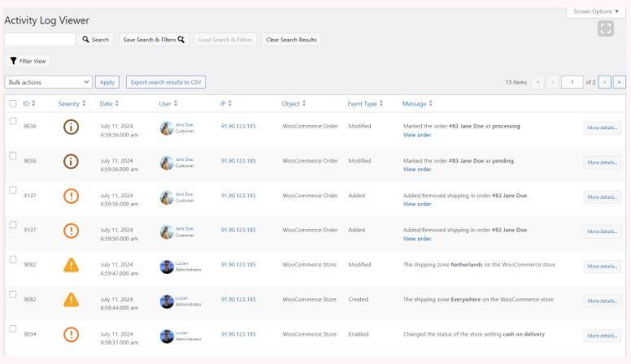
Task: Sort the table by Event Type column
Action: (365, 103)
